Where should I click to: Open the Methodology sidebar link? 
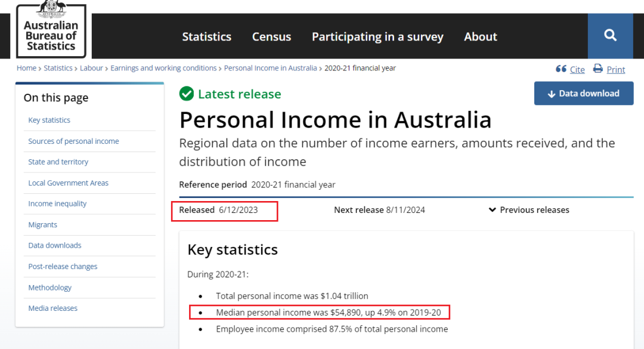coord(49,288)
